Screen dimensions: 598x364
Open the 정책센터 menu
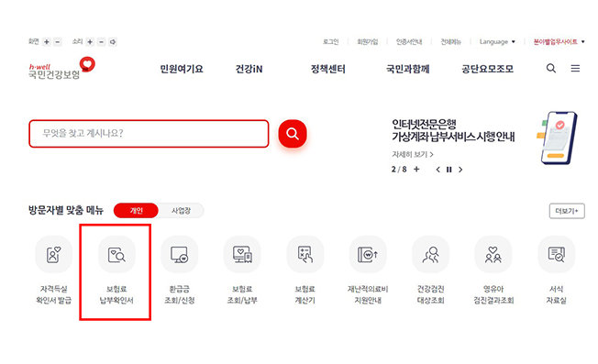328,69
